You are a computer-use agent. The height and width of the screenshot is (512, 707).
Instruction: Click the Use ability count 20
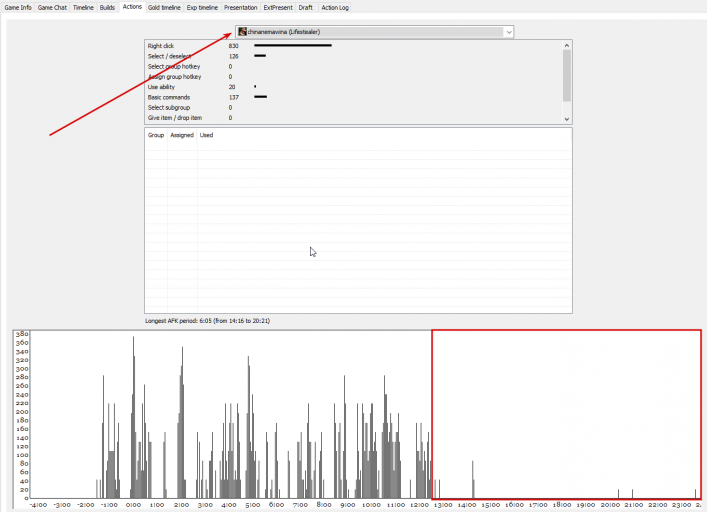[232, 87]
